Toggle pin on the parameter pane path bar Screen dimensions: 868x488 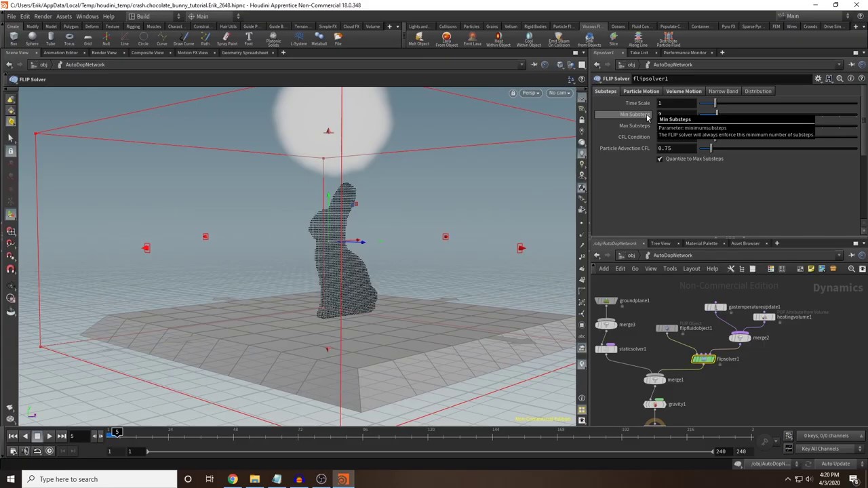click(x=852, y=64)
